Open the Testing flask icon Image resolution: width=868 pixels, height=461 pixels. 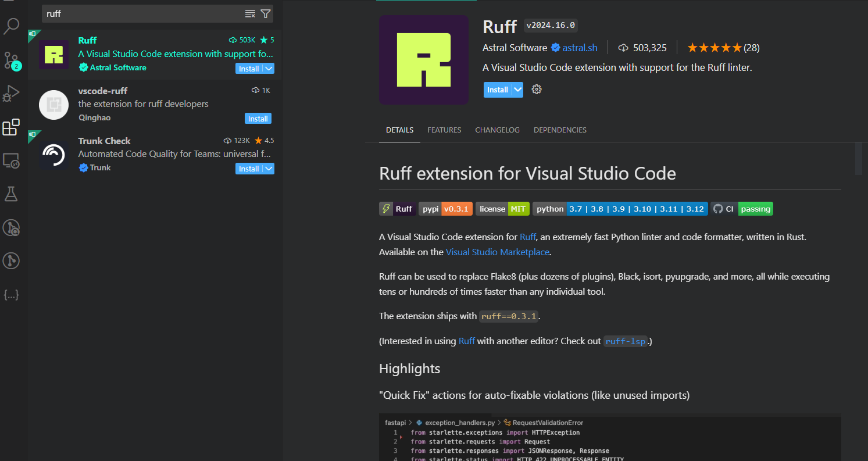[x=12, y=194]
